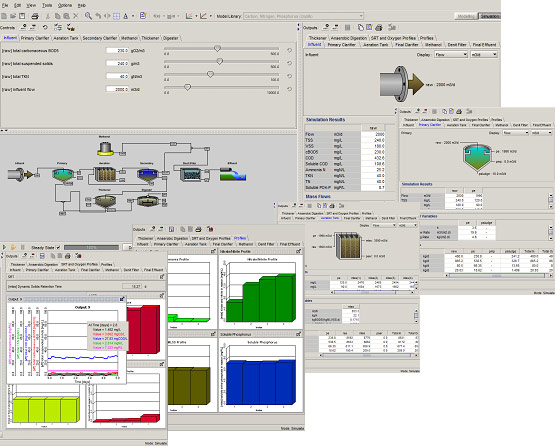Reset total TKN slider arrow
Image resolution: width=556 pixels, height=447 pixels.
pyautogui.click(x=289, y=76)
